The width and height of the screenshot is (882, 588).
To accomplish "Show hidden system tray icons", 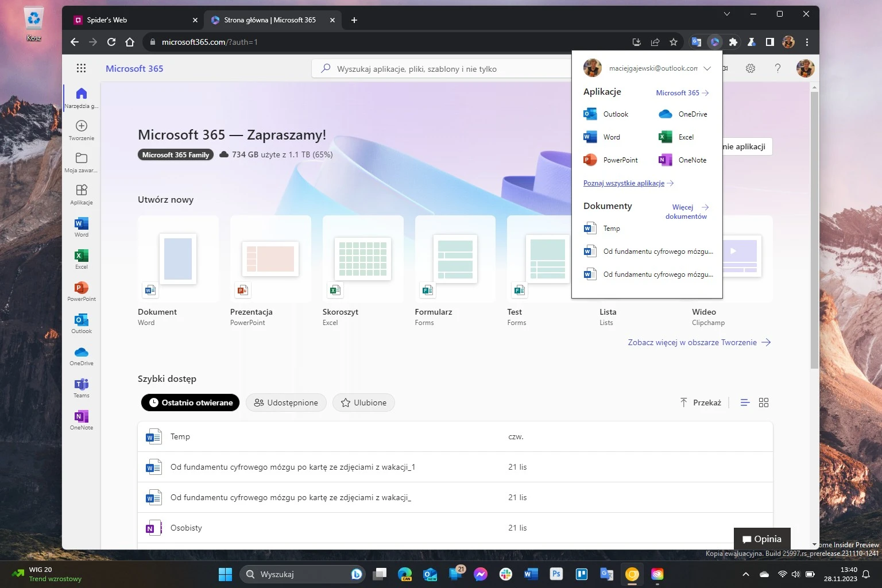I will tap(745, 574).
